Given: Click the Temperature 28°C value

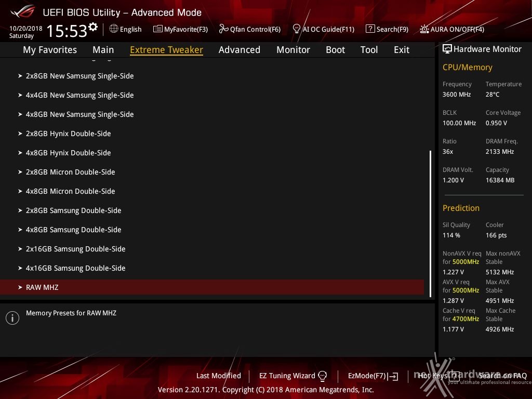Looking at the screenshot, I should click(493, 95).
